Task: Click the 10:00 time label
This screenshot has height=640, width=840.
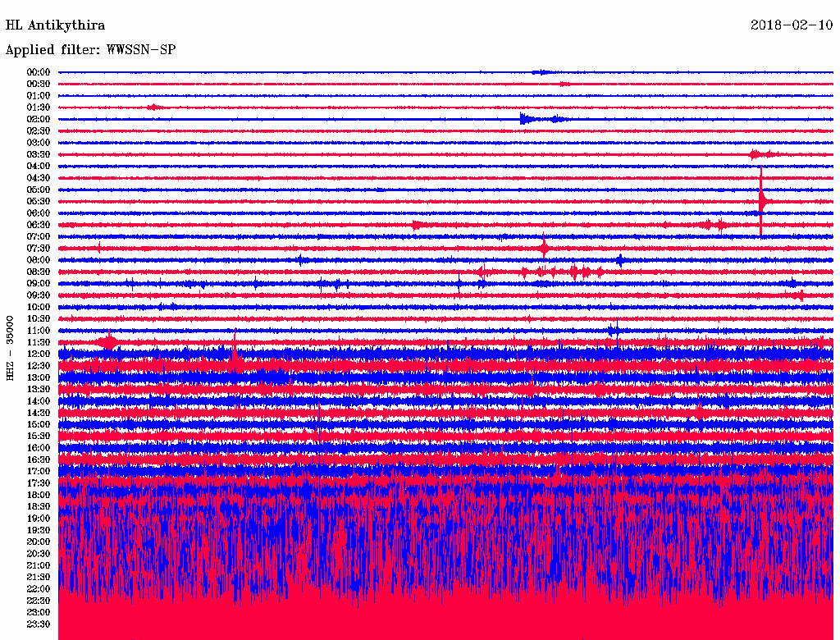Action: (x=39, y=307)
